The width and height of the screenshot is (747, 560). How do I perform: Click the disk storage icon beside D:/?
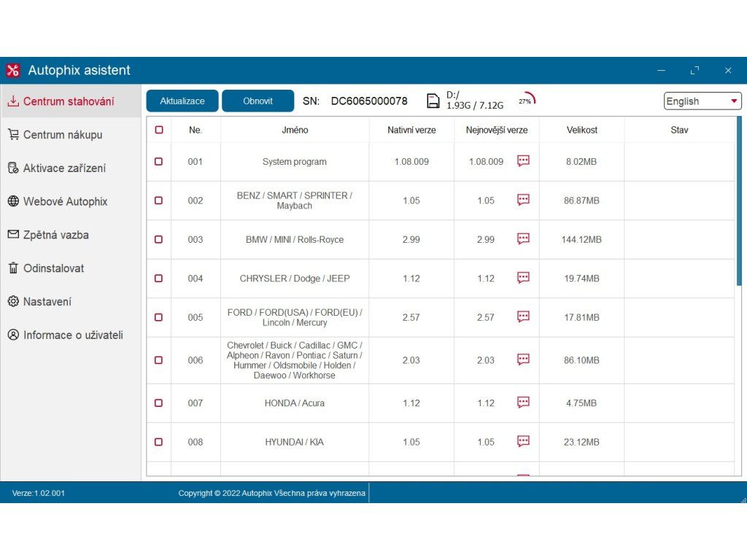point(433,101)
